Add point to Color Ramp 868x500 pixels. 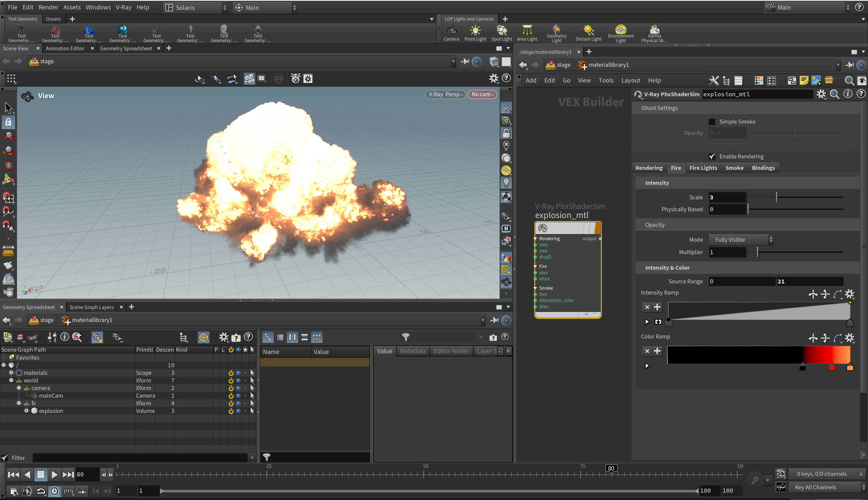point(657,351)
